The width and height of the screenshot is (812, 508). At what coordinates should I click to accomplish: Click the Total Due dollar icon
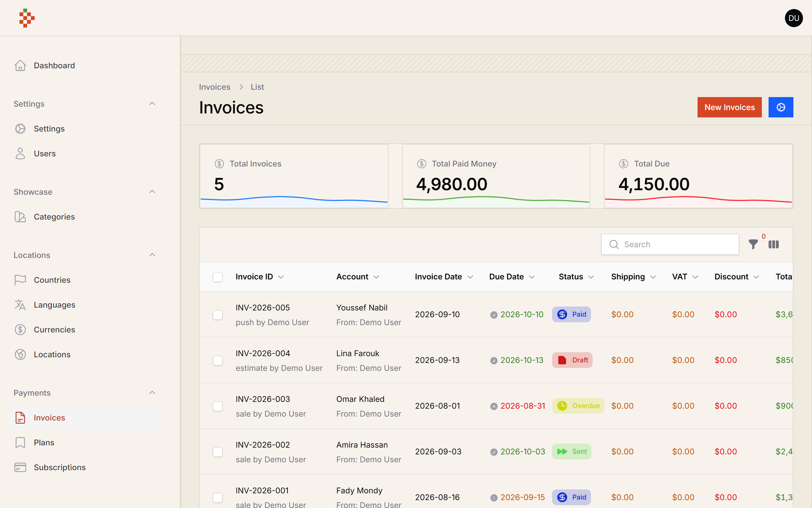coord(623,164)
